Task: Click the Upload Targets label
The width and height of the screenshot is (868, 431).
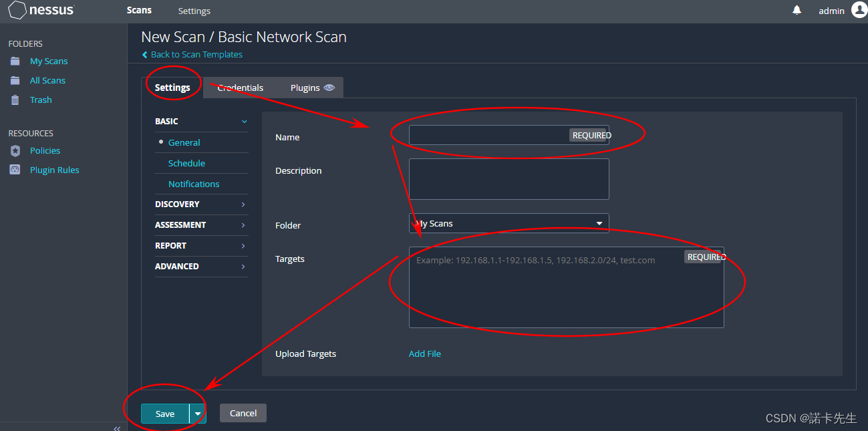Action: [x=305, y=353]
